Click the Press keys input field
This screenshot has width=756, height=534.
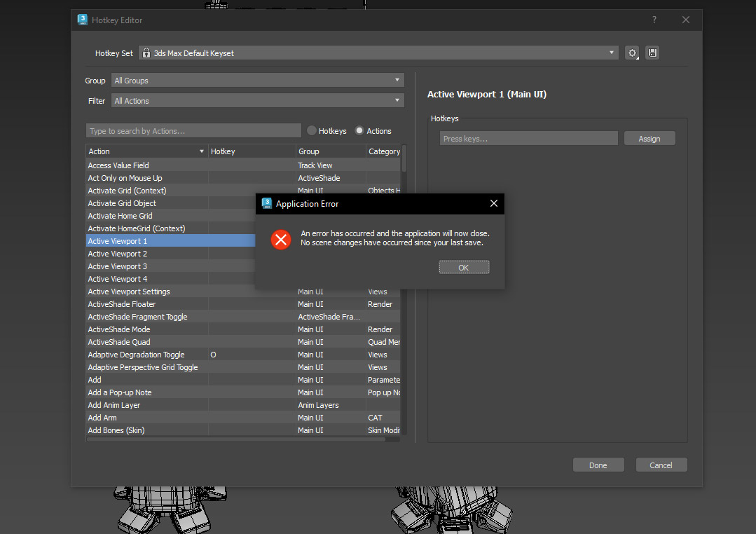(528, 138)
